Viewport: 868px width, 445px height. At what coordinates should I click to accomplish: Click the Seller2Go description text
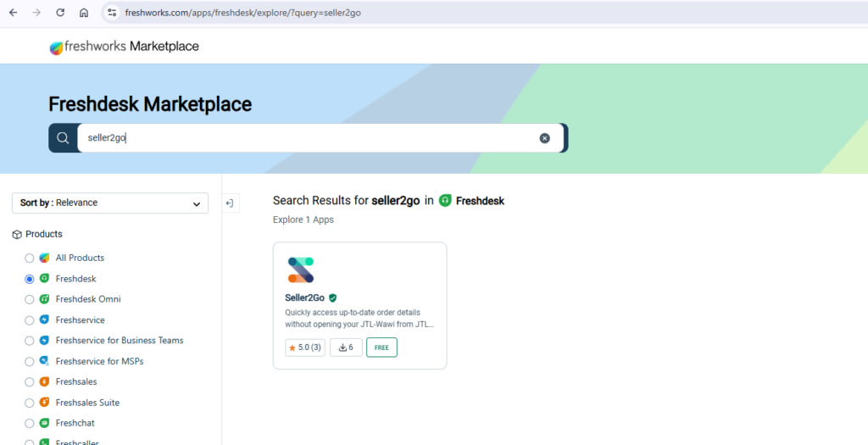359,318
